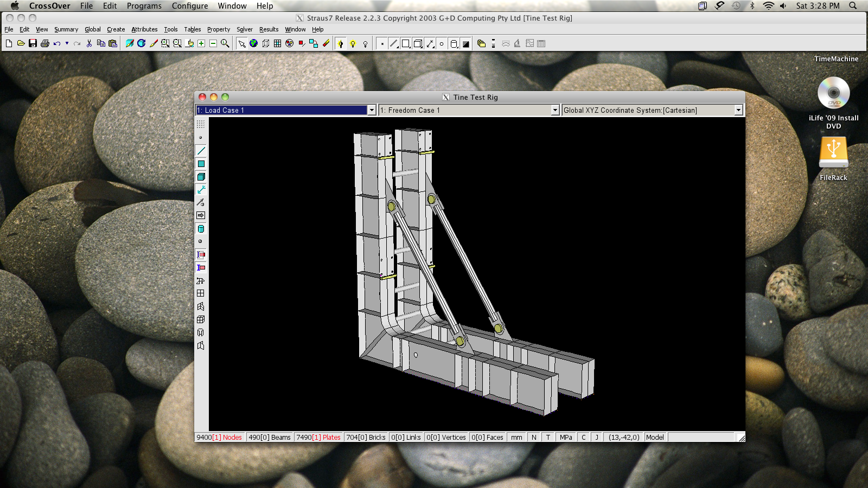This screenshot has width=868, height=488.
Task: Open the Load Case 1 dropdown
Action: (372, 110)
